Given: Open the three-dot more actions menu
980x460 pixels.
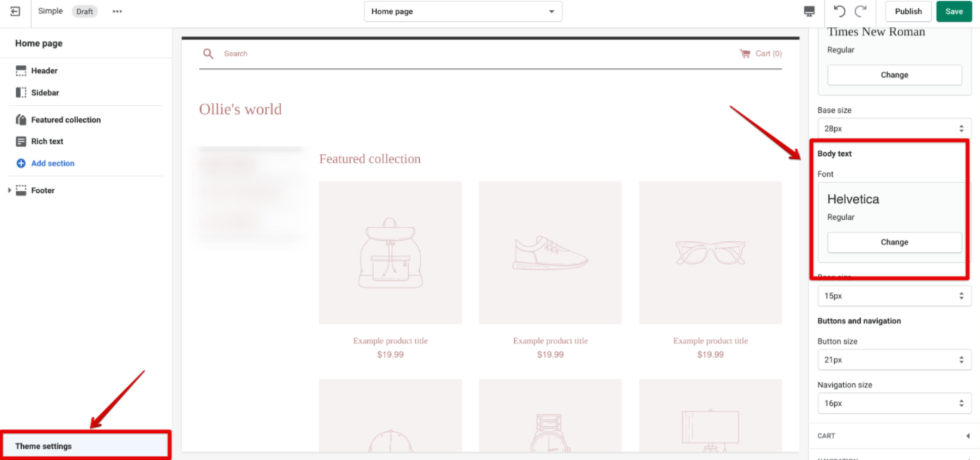Looking at the screenshot, I should [117, 11].
